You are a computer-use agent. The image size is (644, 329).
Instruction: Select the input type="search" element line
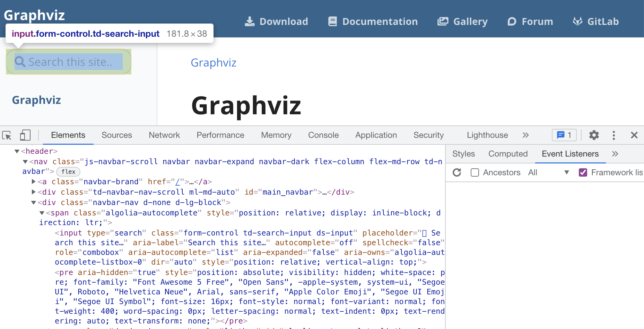[x=250, y=248]
